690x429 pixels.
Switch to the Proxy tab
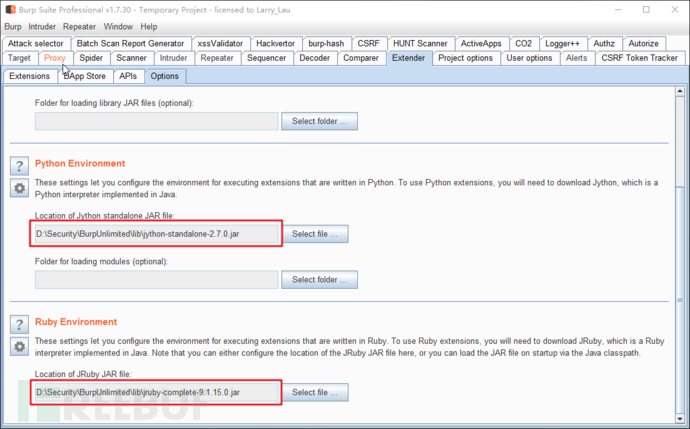click(55, 58)
